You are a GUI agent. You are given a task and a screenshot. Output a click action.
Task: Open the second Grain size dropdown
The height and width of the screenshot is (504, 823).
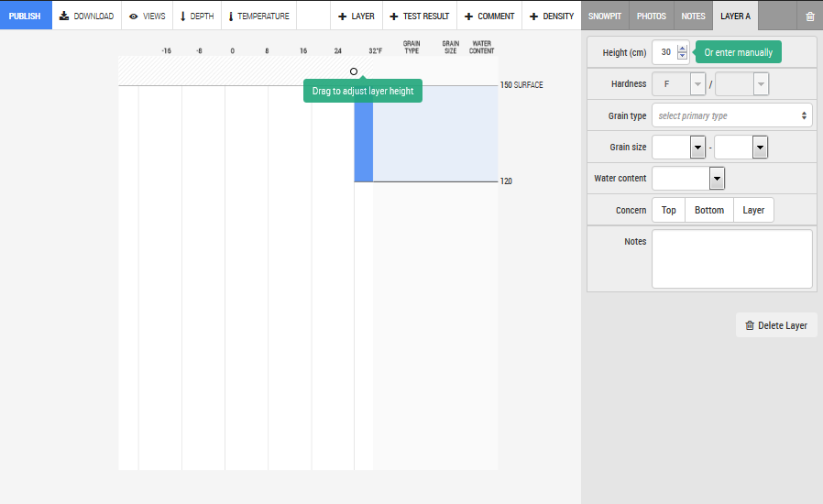pos(741,147)
